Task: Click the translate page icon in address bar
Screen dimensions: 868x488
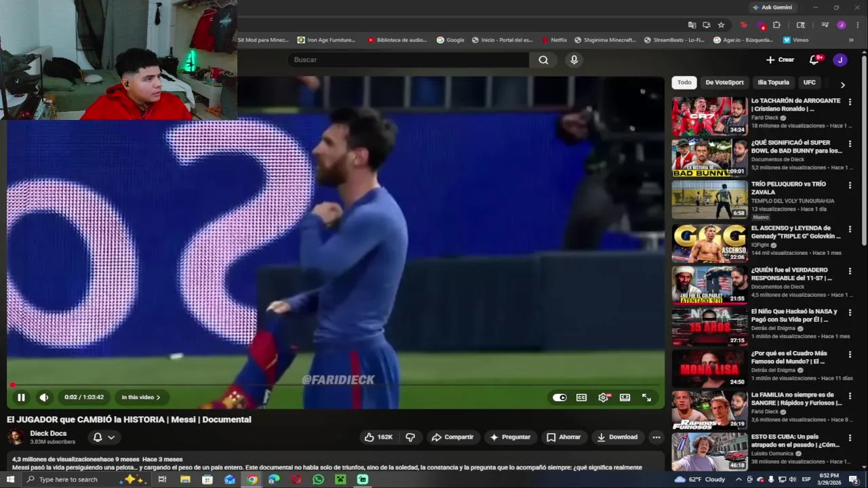Action: 692,25
